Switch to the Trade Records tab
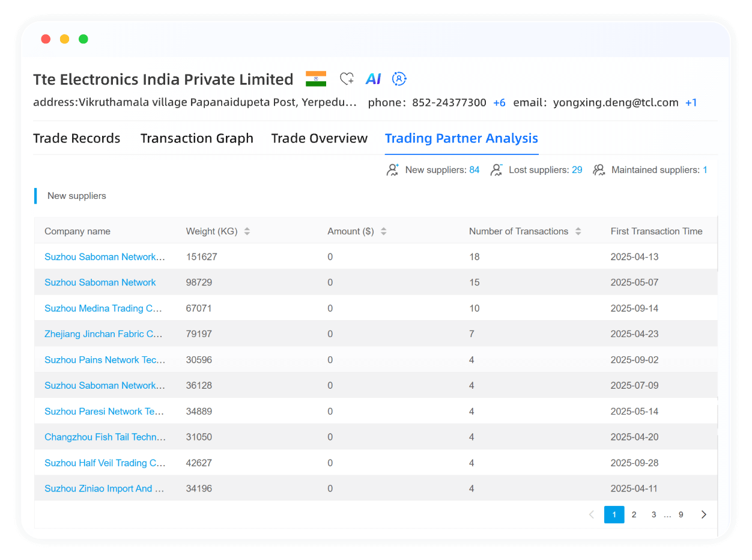Viewport: 752px width, 560px height. click(x=76, y=138)
